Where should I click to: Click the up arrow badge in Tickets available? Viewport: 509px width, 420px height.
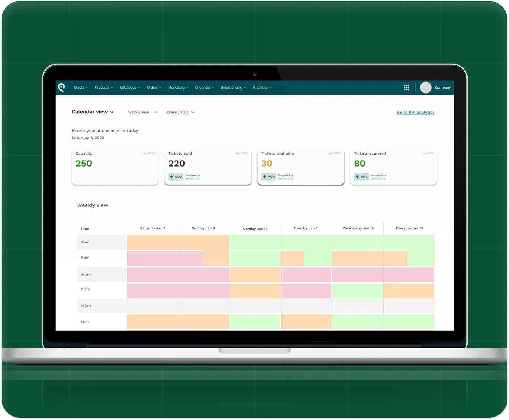point(264,177)
